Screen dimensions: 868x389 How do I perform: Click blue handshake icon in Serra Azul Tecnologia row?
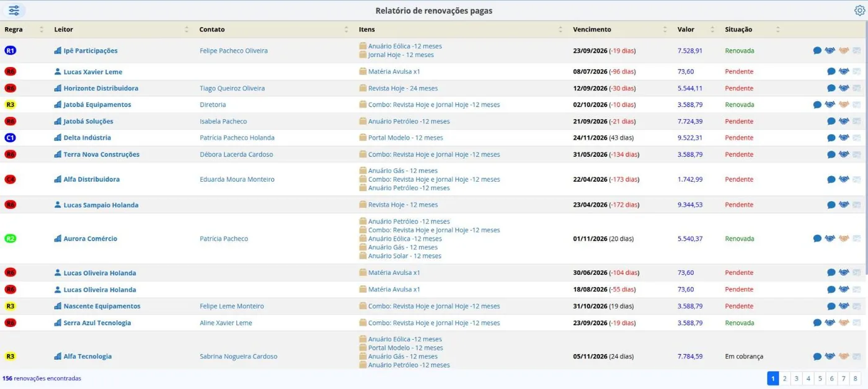[x=830, y=323]
